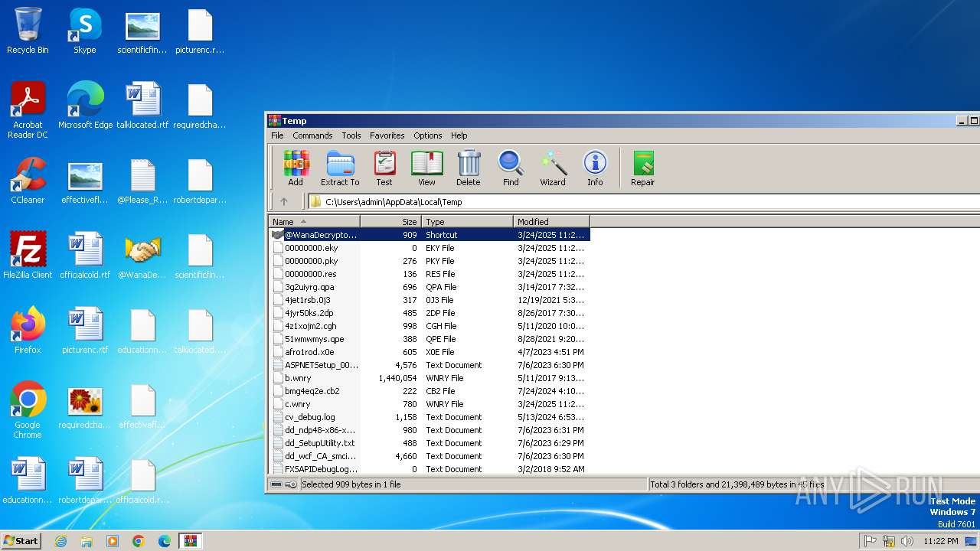This screenshot has width=980, height=551.
Task: Open the Help menu
Action: tap(459, 135)
